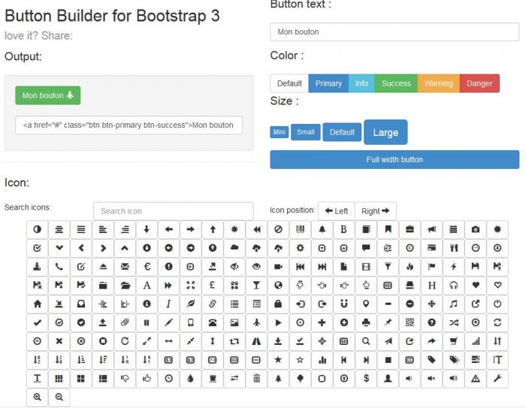Select the Large size button
Image resolution: width=526 pixels, height=420 pixels.
(x=385, y=132)
